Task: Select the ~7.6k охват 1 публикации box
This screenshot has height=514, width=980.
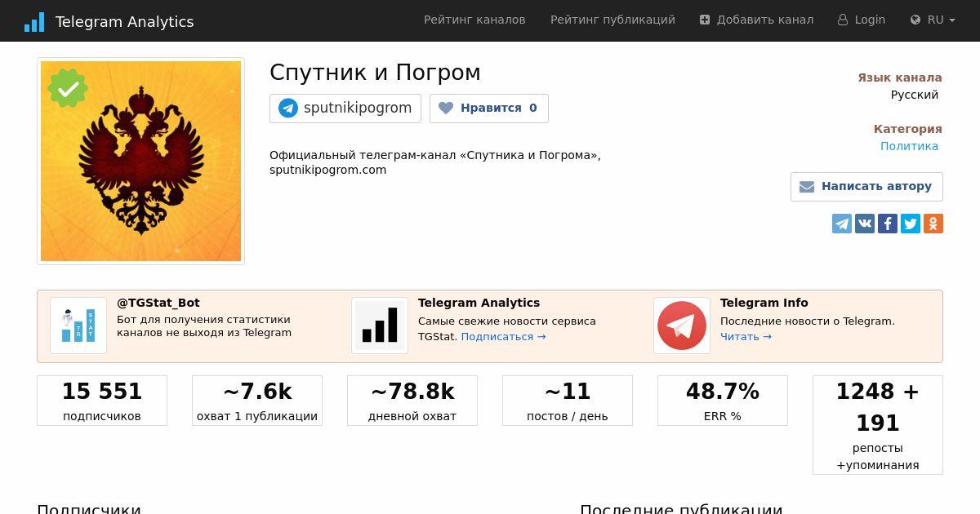Action: (257, 401)
